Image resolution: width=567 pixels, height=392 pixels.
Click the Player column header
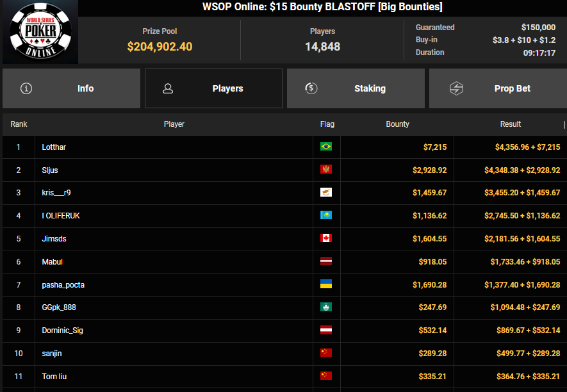point(174,124)
